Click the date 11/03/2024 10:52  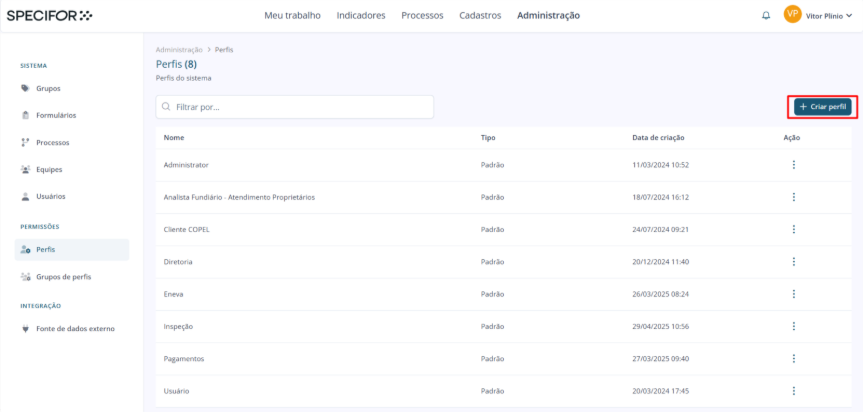[660, 165]
